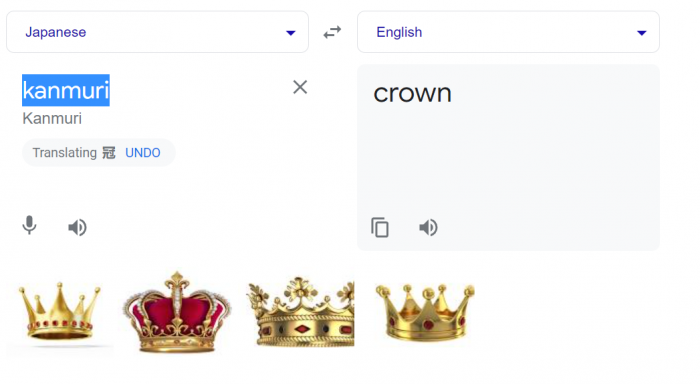
Task: Open the fourth ruby-studded crown image
Action: pyautogui.click(x=425, y=313)
